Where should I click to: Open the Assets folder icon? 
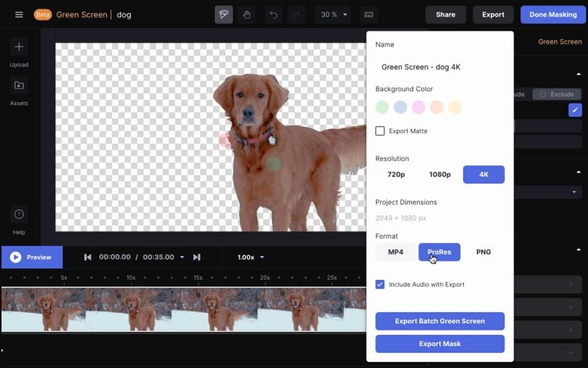point(19,85)
